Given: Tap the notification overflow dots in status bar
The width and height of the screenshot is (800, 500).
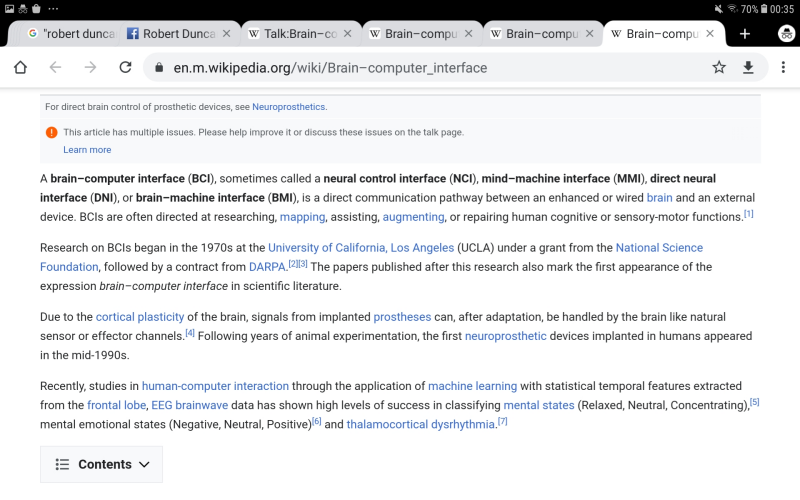Looking at the screenshot, I should pos(53,9).
